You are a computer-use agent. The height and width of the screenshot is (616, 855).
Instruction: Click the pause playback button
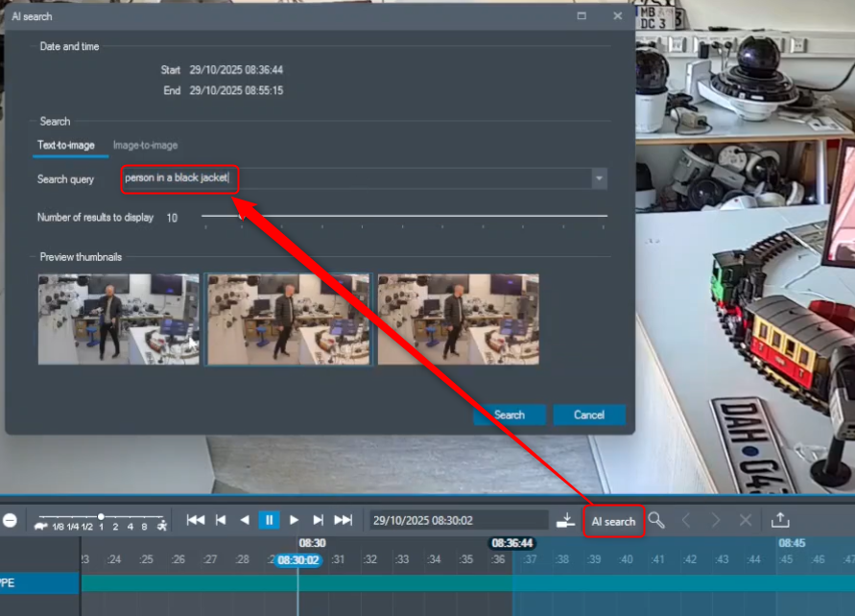click(x=270, y=520)
